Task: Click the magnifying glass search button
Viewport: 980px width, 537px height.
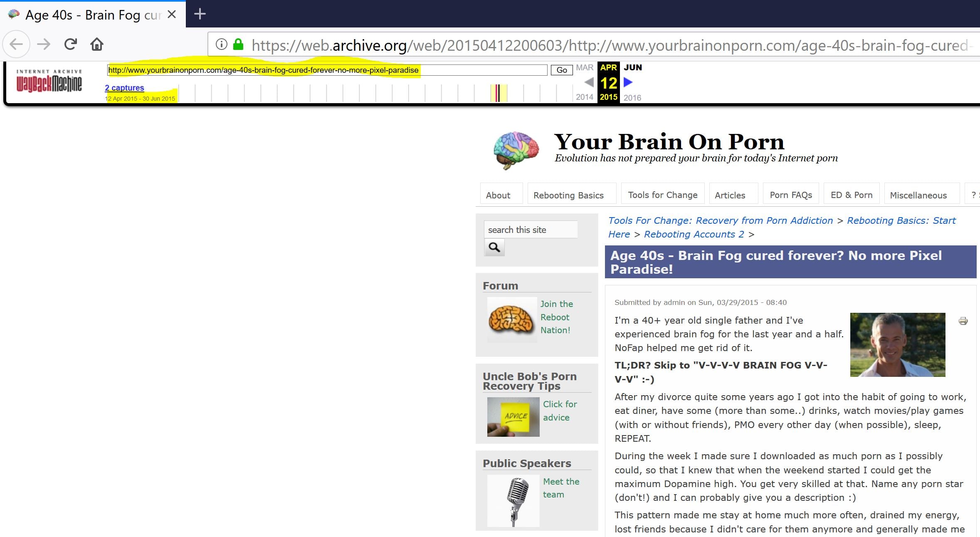Action: (494, 247)
